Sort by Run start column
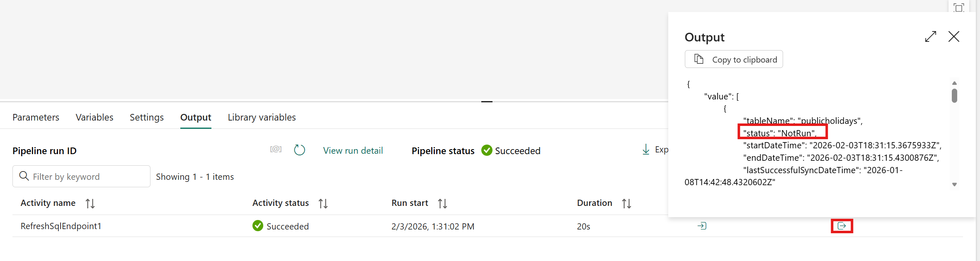The height and width of the screenshot is (261, 980). point(442,203)
